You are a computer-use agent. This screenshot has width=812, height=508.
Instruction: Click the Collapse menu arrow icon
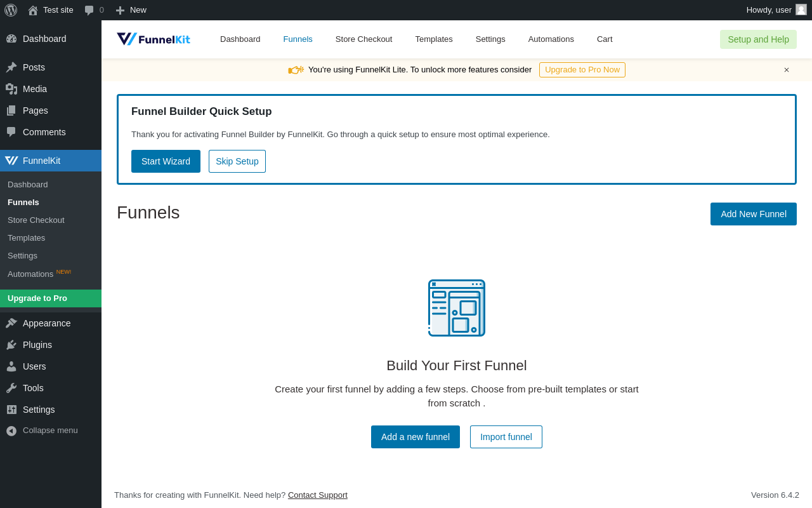(x=11, y=431)
